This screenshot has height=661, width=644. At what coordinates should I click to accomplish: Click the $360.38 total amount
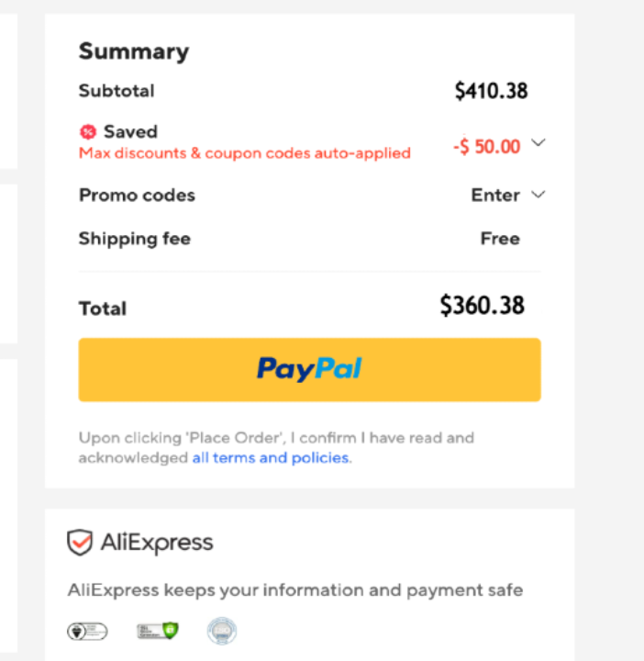pos(482,306)
